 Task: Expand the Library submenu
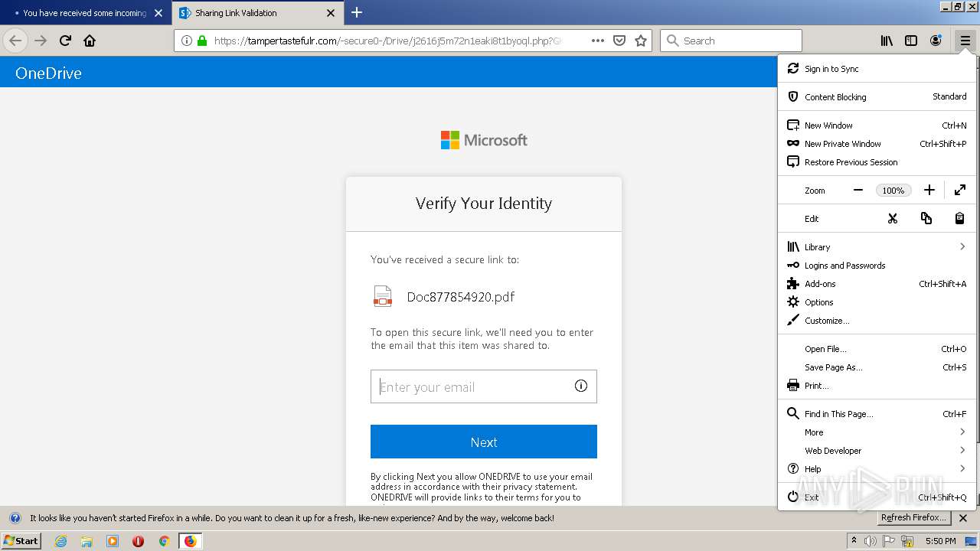[x=877, y=247]
